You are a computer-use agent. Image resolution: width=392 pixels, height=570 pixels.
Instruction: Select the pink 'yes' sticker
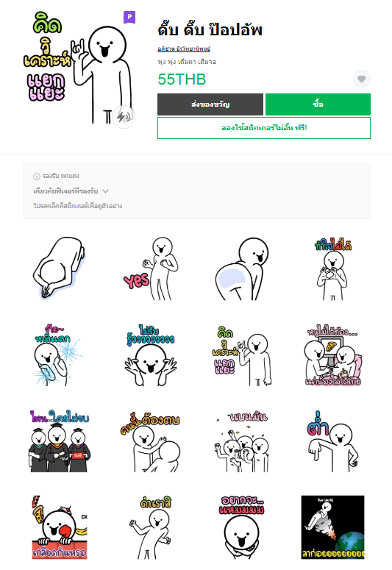(x=151, y=269)
